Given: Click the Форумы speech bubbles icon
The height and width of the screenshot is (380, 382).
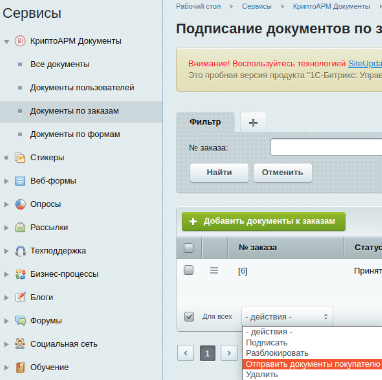Looking at the screenshot, I should (x=20, y=321).
